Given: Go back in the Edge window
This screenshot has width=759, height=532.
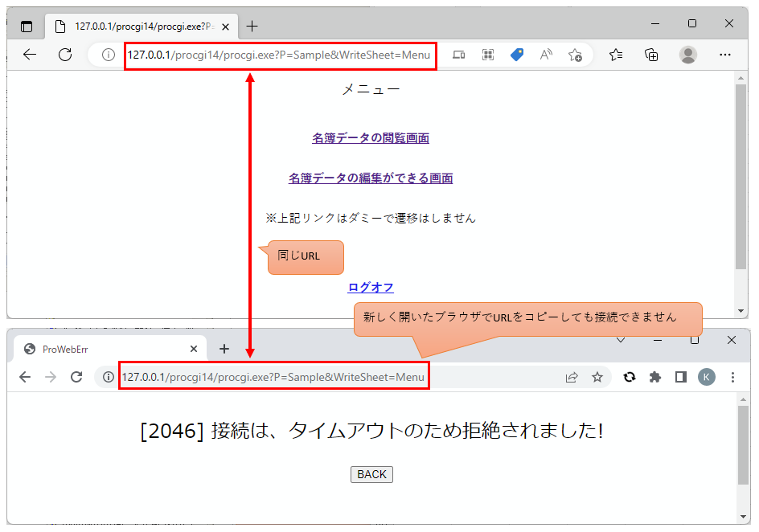Looking at the screenshot, I should tap(30, 55).
